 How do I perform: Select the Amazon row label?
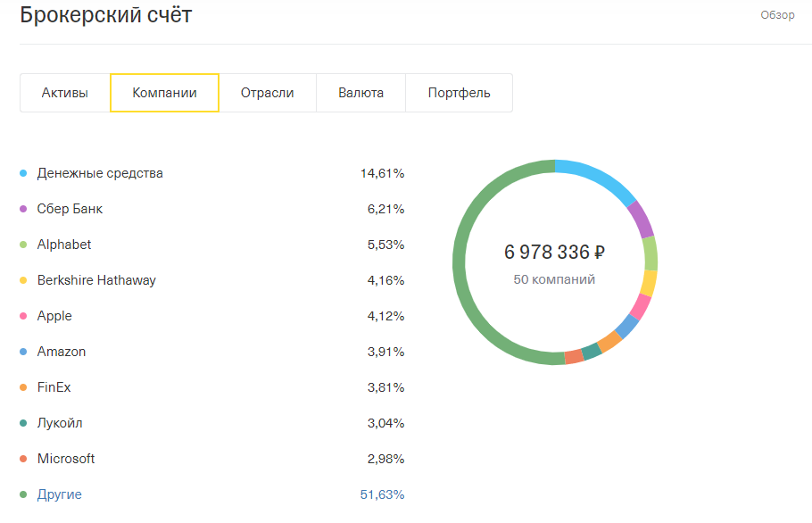(x=62, y=352)
